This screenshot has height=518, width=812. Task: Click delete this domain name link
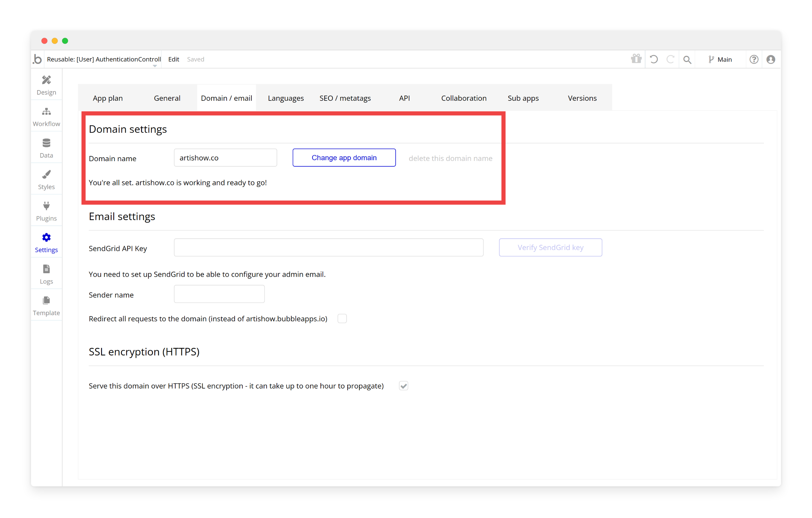450,158
